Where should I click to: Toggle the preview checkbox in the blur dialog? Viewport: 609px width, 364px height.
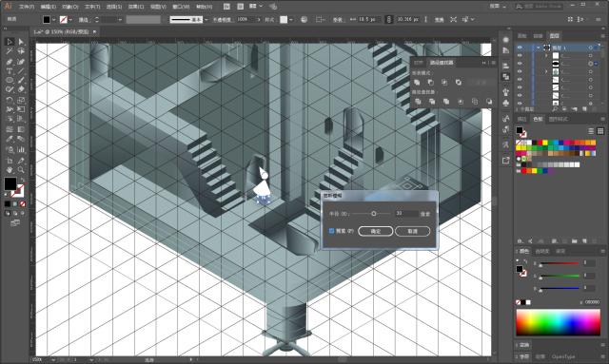[331, 231]
